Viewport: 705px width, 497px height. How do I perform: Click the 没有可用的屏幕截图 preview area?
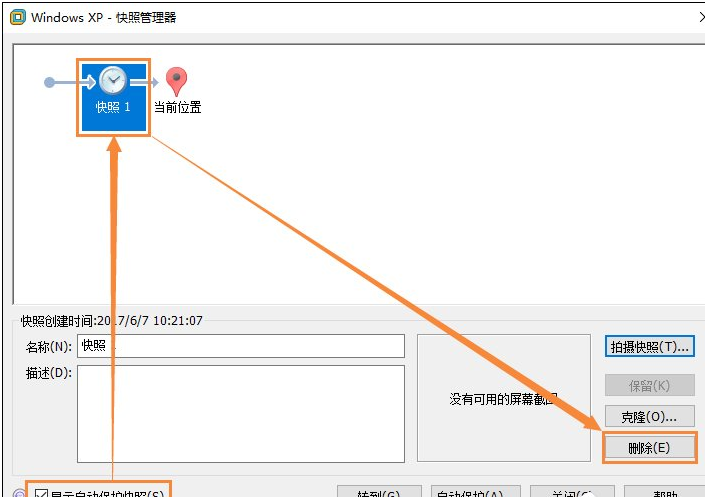(504, 398)
